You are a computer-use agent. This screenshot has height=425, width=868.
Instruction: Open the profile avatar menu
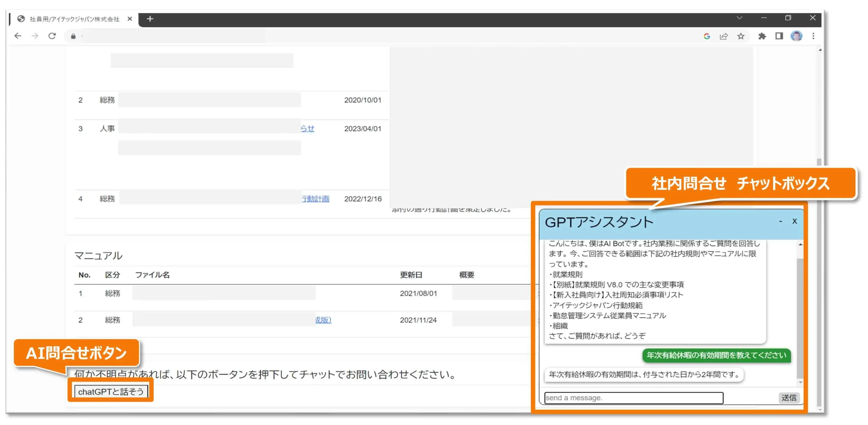coord(796,36)
